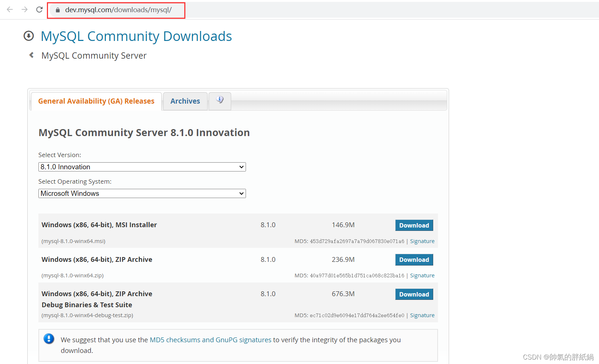Screen dimensions: 599x364
Task: Click version '8.1.0' in the MSI Installer row
Action: (268, 225)
